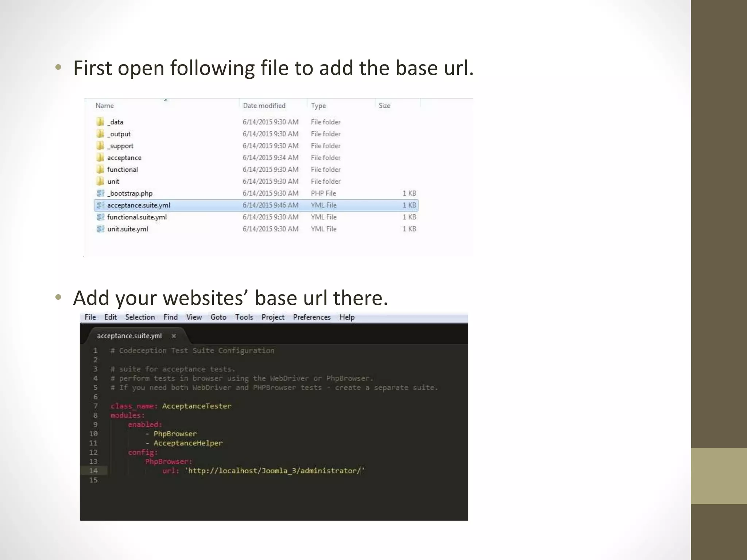747x560 pixels.
Task: Click the functional folder icon
Action: [100, 170]
